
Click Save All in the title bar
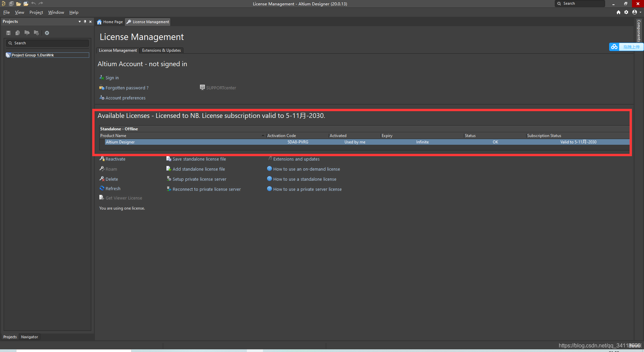tap(11, 4)
